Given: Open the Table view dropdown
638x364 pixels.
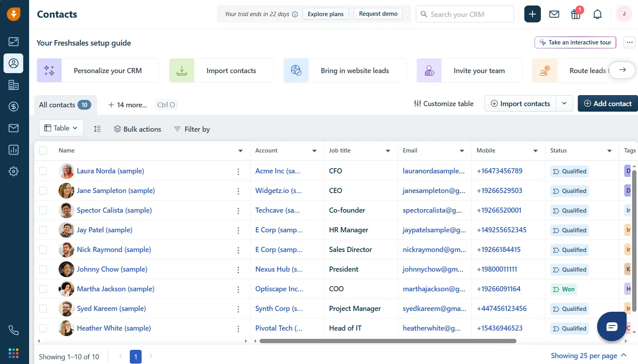Looking at the screenshot, I should (61, 128).
